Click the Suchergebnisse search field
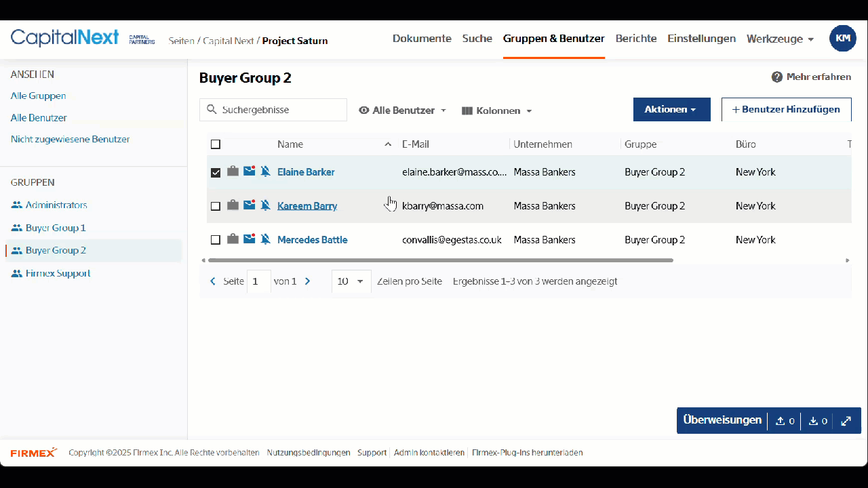The width and height of the screenshot is (868, 488). point(273,110)
